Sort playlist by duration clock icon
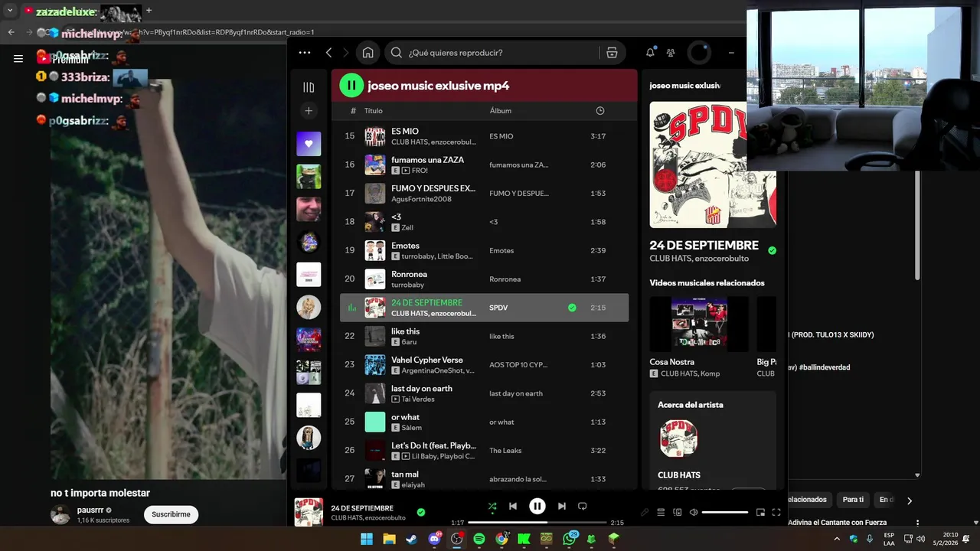 (600, 111)
